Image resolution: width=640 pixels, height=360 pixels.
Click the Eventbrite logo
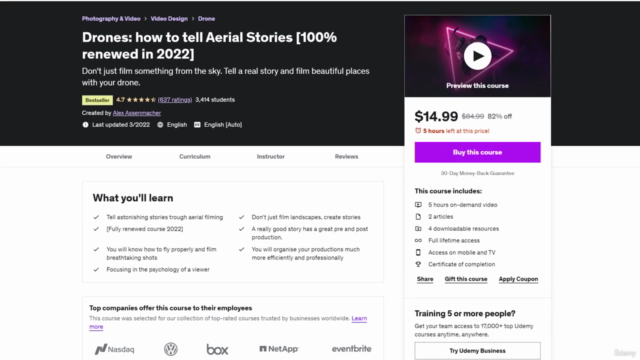point(351,349)
